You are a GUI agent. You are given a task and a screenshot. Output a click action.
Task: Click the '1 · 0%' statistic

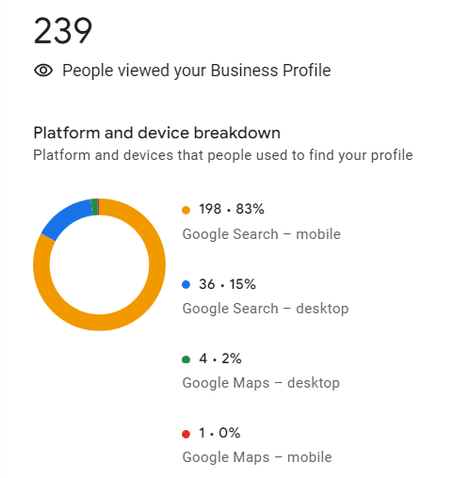point(220,433)
